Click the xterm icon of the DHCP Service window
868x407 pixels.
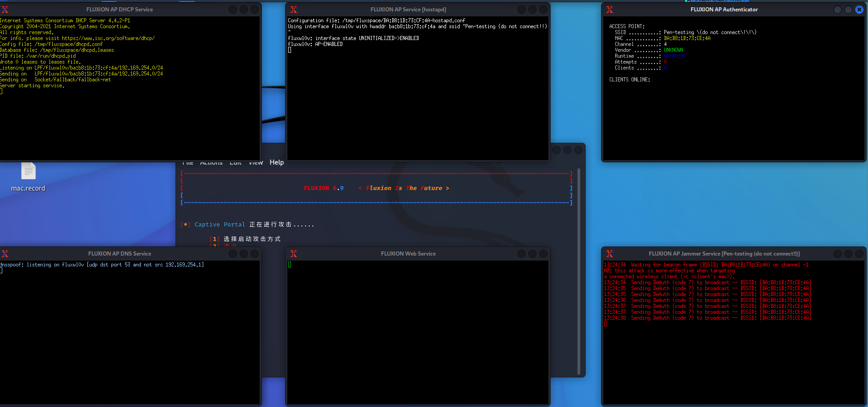coord(5,10)
